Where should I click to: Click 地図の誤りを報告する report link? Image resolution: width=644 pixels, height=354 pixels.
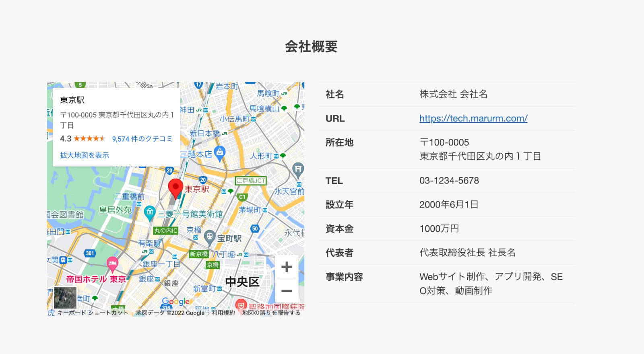point(271,313)
